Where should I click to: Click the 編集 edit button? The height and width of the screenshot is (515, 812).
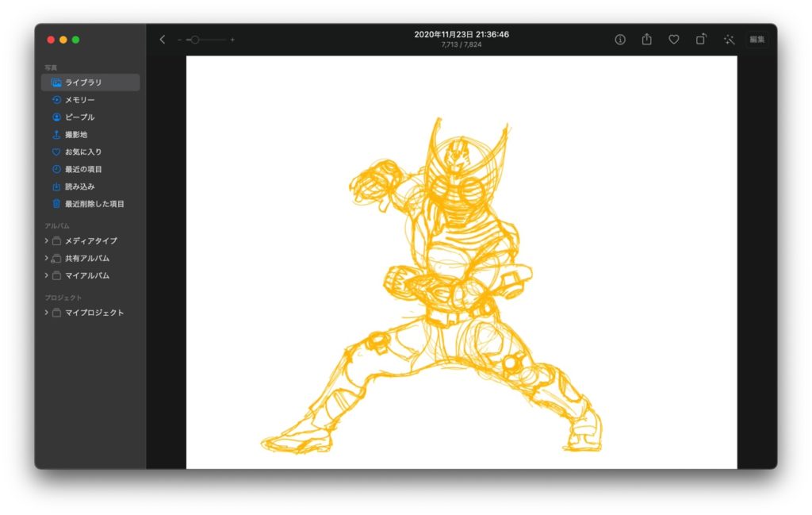pos(757,40)
